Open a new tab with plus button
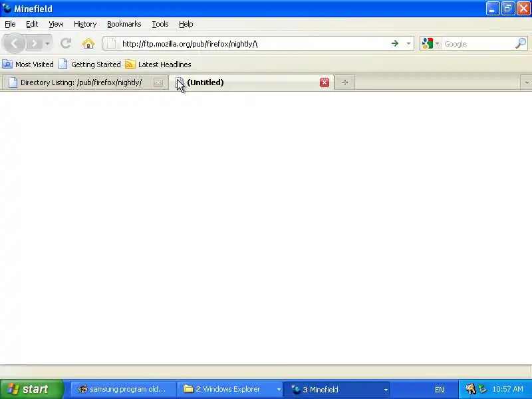This screenshot has width=532, height=399. click(344, 82)
